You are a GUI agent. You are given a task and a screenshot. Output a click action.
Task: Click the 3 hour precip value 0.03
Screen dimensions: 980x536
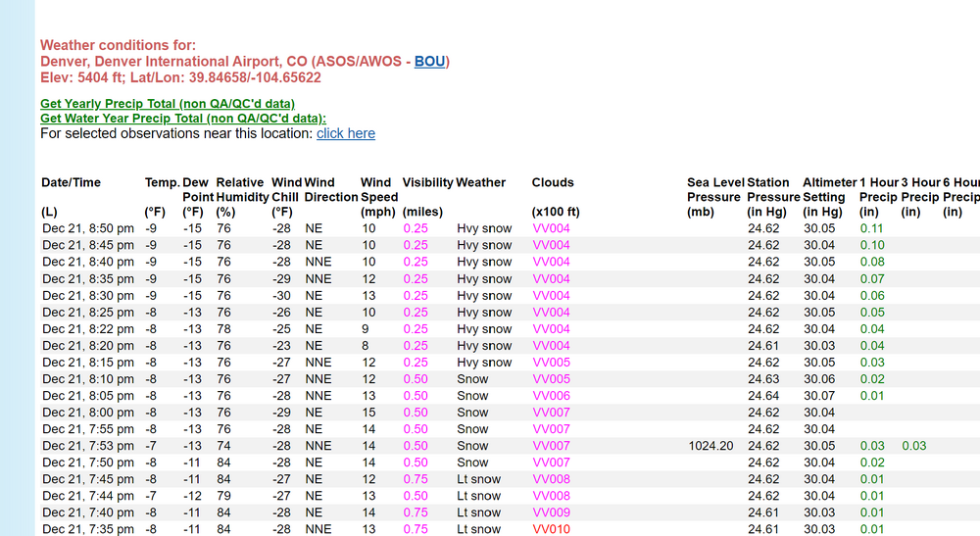[913, 446]
